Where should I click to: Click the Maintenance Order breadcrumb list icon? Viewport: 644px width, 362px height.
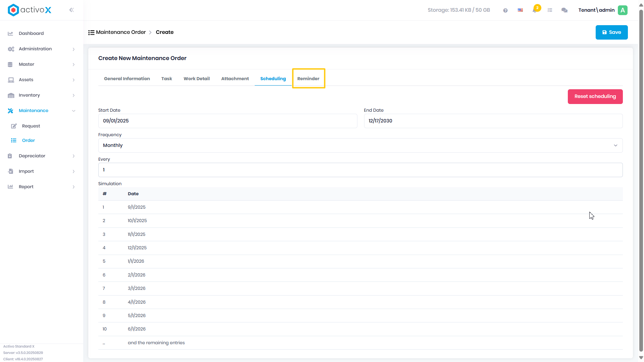tap(91, 33)
